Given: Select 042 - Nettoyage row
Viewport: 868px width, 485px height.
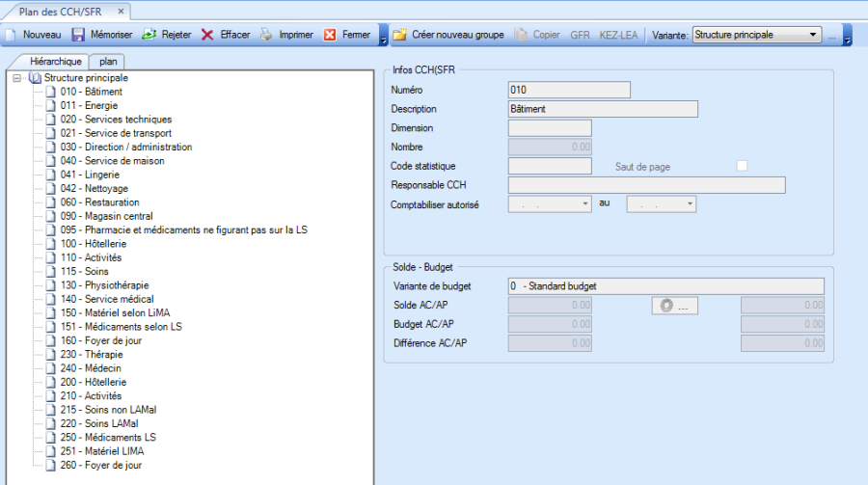Looking at the screenshot, I should [x=95, y=189].
